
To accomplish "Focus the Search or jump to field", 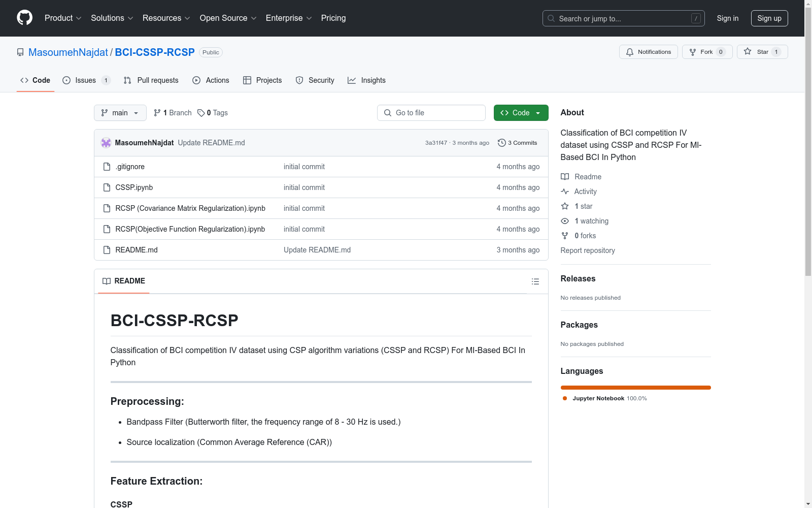I will 623,18.
